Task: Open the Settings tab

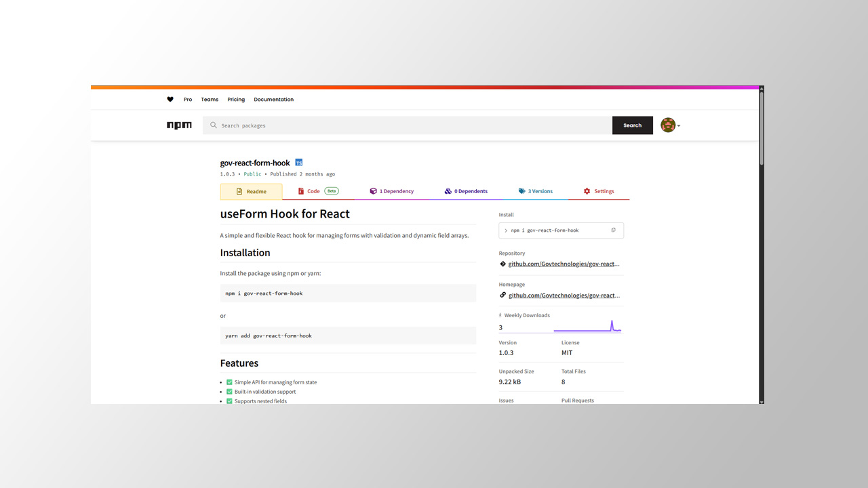Action: point(599,192)
